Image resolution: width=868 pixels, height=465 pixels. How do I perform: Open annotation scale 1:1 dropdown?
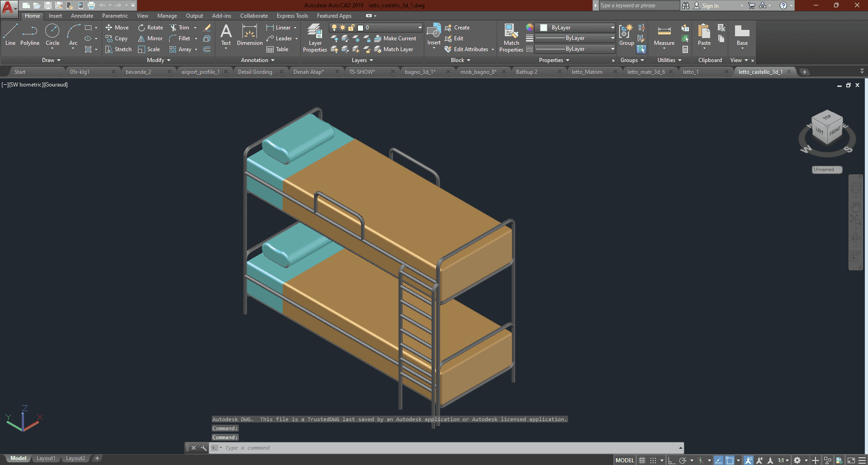coord(783,460)
